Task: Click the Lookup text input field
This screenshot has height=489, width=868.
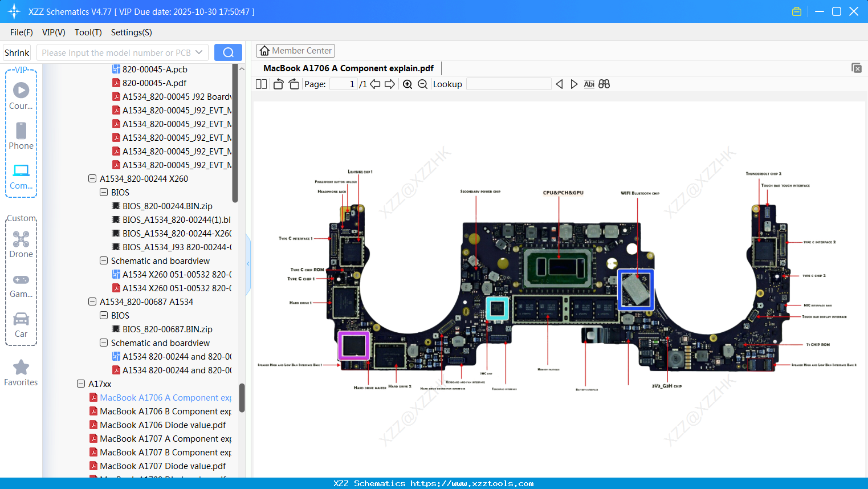Action: (x=508, y=84)
